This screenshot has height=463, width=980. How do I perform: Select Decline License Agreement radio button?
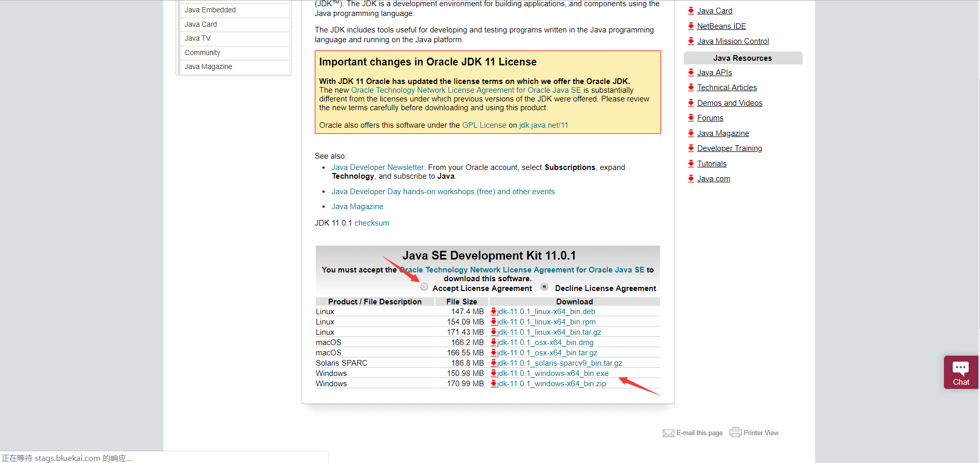(544, 287)
